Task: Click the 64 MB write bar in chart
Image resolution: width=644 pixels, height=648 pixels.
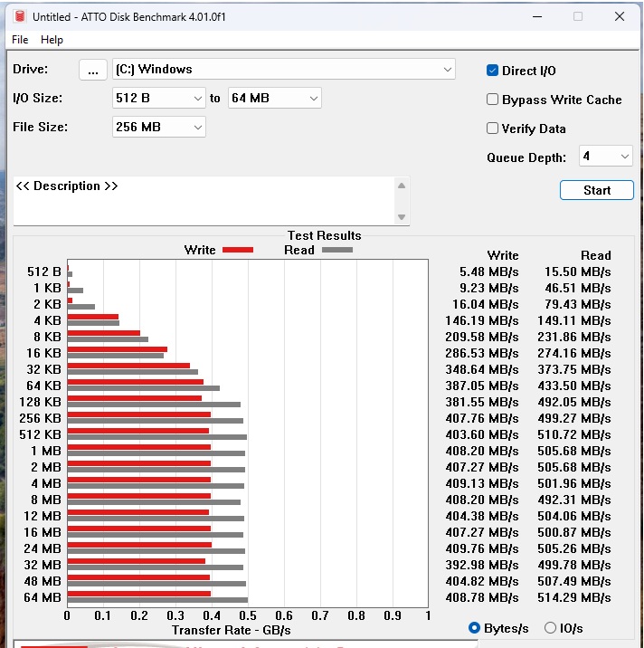Action: tap(139, 594)
